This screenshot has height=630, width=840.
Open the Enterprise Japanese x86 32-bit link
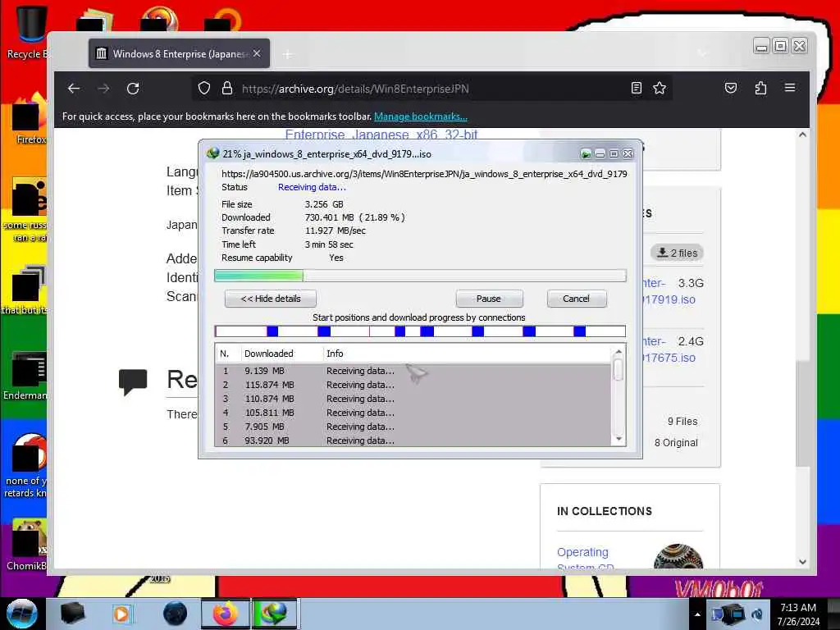381,135
